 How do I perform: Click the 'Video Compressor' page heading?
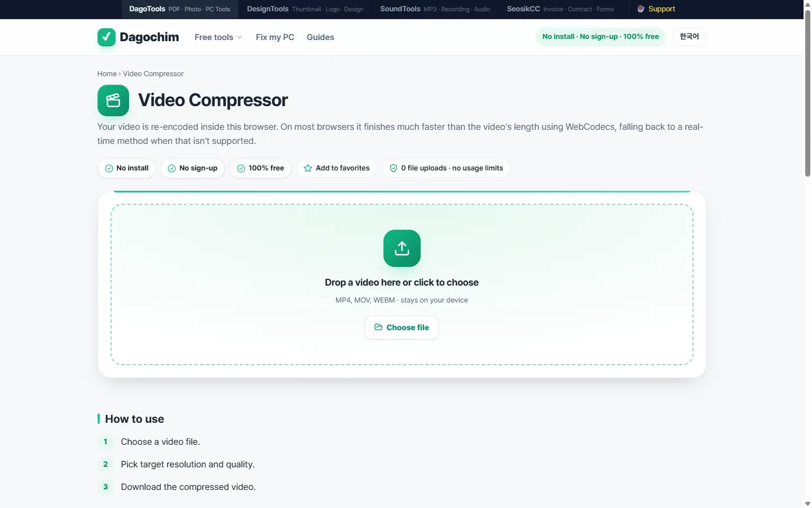(213, 100)
